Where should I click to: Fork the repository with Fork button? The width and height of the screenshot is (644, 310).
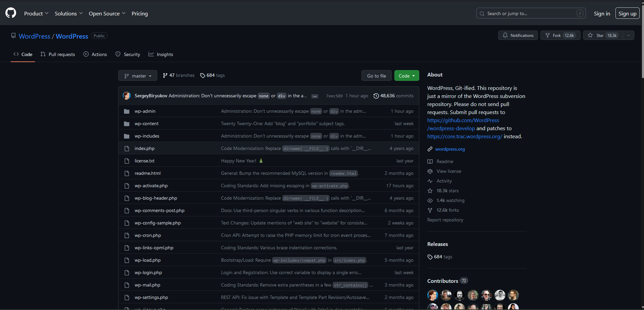[x=560, y=35]
